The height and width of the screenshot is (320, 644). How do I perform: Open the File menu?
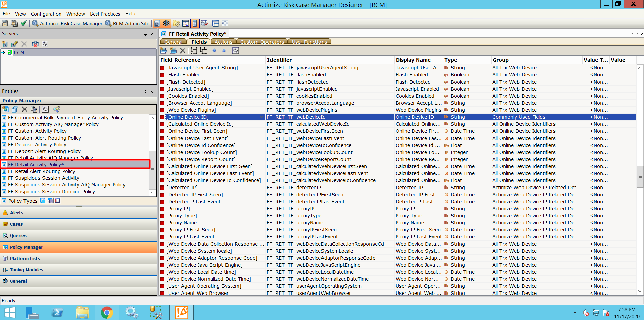click(6, 14)
